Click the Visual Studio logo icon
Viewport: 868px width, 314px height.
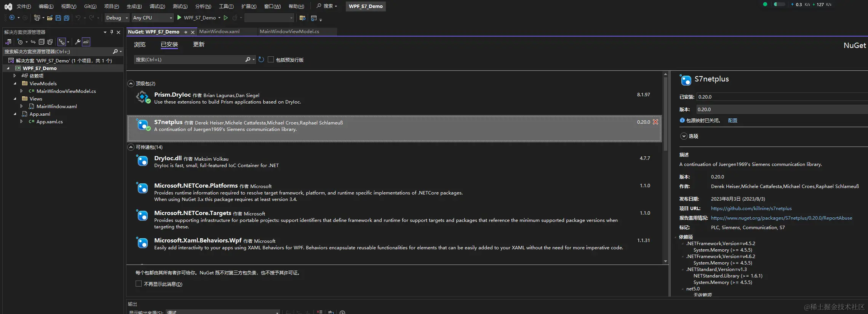click(8, 6)
